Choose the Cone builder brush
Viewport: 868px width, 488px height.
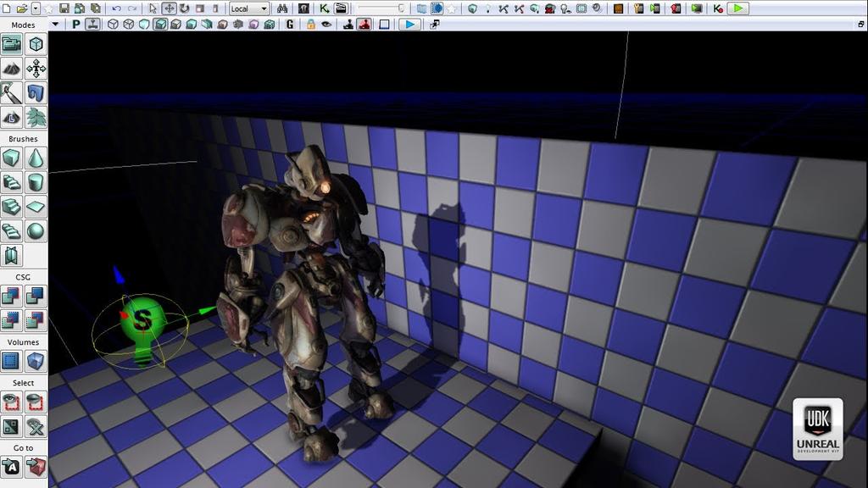tap(36, 158)
